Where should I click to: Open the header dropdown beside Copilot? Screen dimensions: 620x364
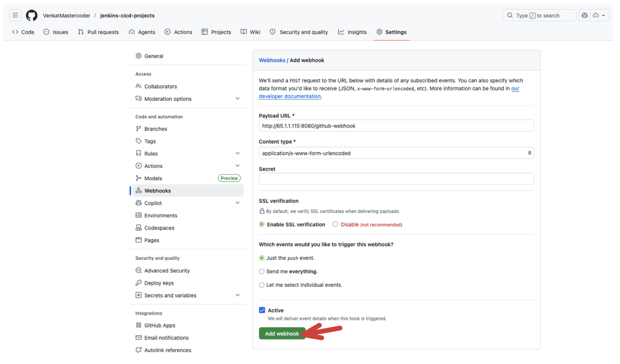click(599, 15)
